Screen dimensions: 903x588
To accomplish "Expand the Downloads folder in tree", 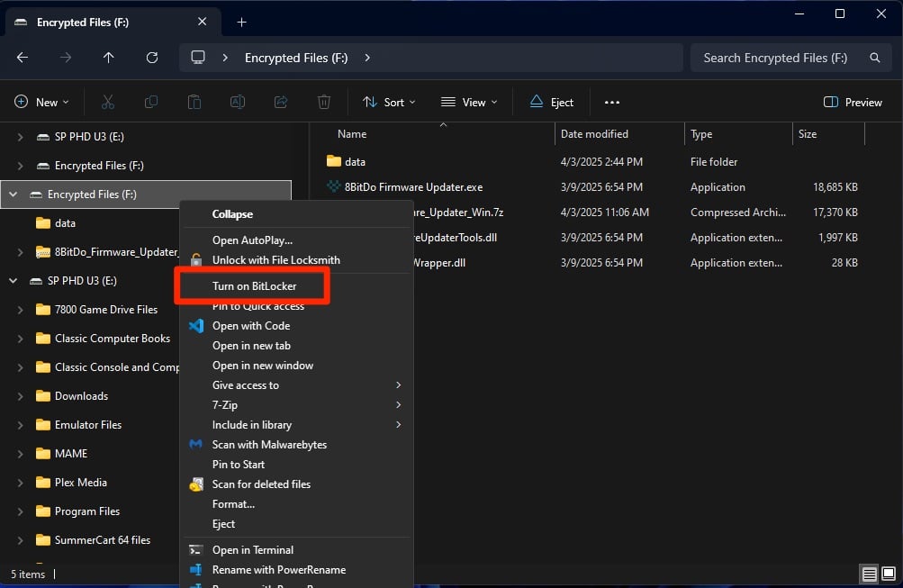I will [x=20, y=395].
